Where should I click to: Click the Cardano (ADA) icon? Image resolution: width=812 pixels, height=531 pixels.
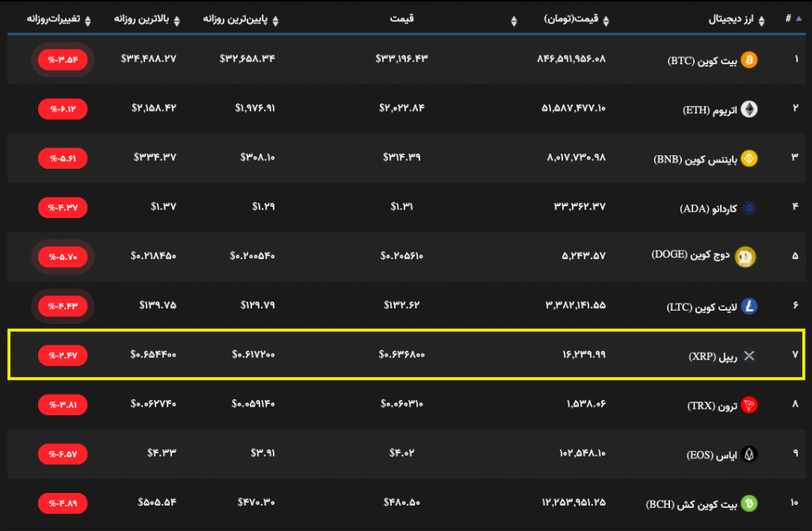(749, 208)
